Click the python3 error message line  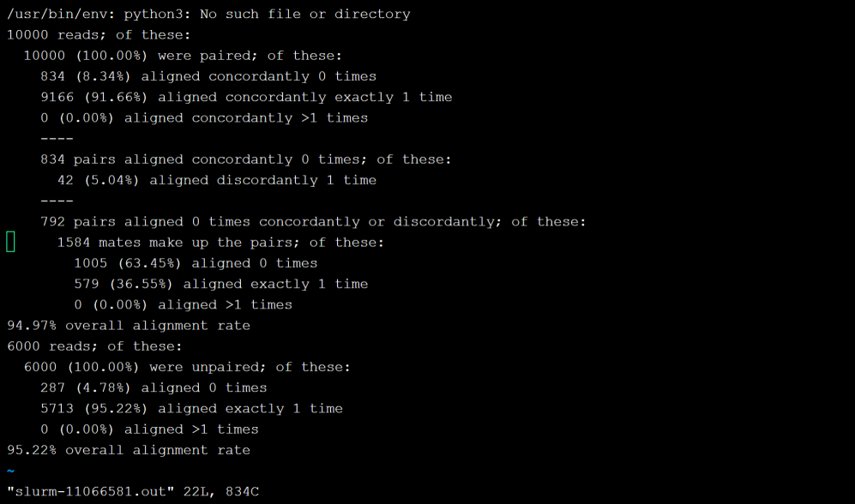(208, 14)
